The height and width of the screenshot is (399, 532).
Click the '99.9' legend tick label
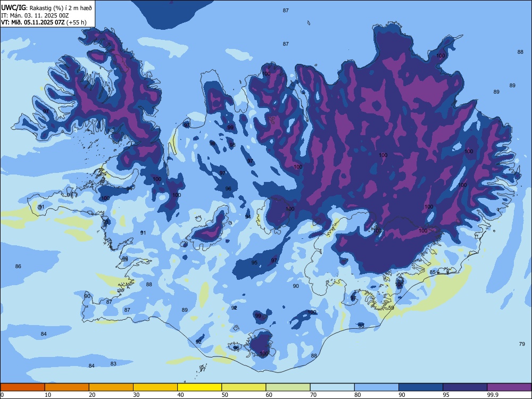point(493,395)
